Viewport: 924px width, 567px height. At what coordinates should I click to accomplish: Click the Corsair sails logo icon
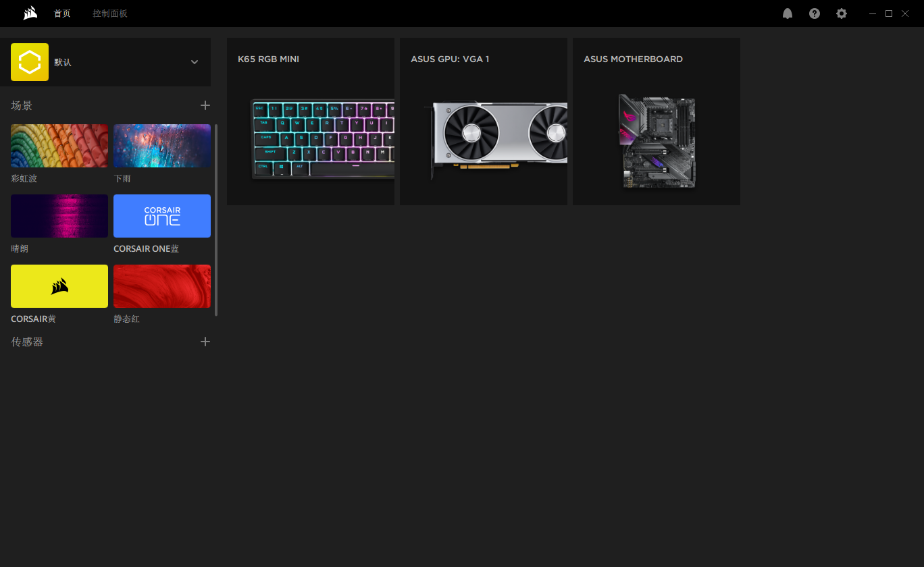tap(30, 13)
